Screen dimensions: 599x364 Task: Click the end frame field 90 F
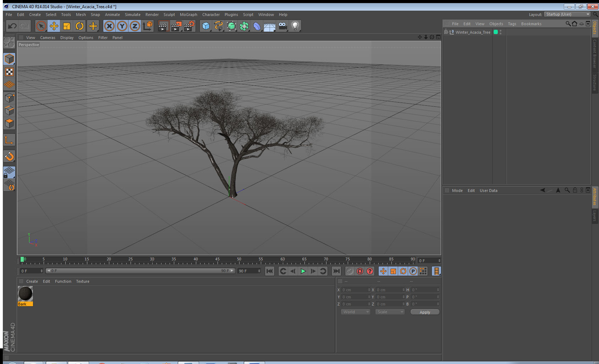click(249, 271)
